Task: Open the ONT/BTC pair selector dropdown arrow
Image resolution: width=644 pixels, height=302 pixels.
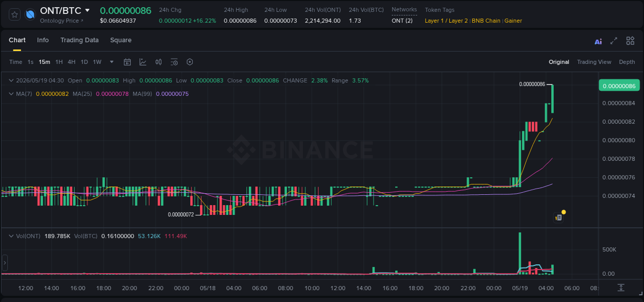Action: [88, 10]
